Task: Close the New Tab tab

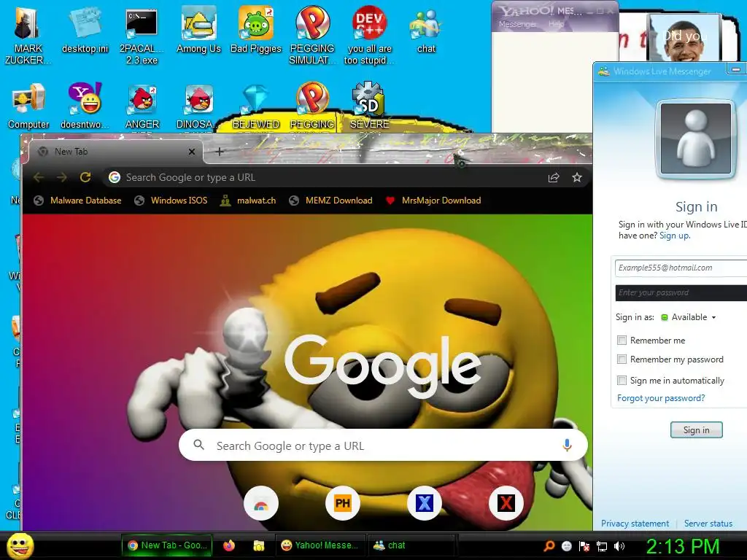Action: [x=192, y=152]
